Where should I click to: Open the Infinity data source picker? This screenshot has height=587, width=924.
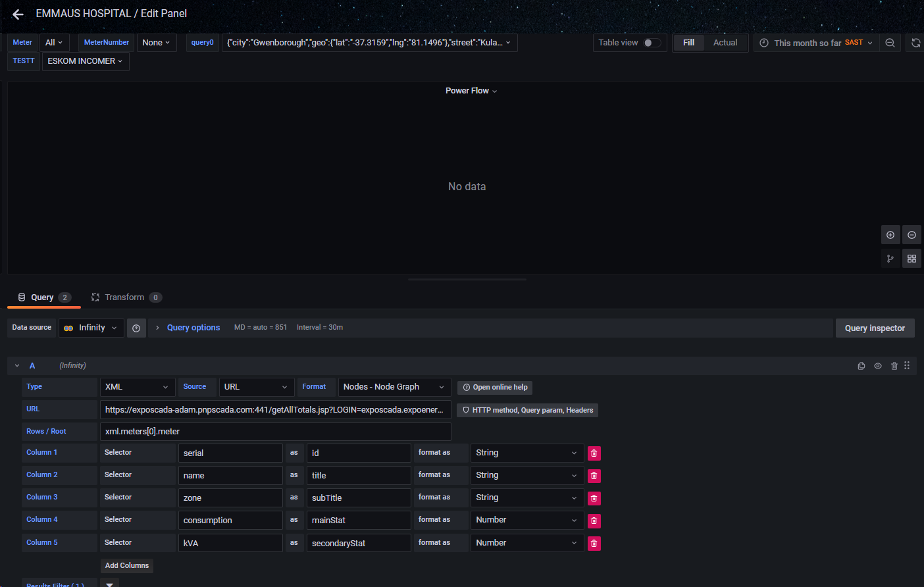coord(91,327)
